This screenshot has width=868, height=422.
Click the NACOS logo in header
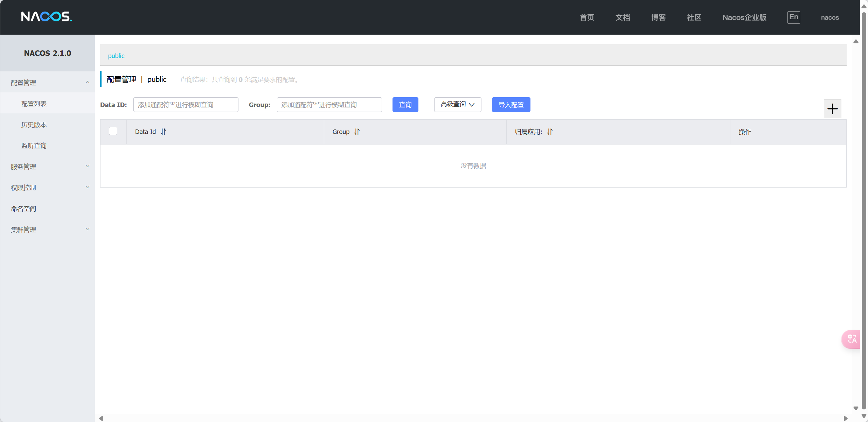pos(46,17)
